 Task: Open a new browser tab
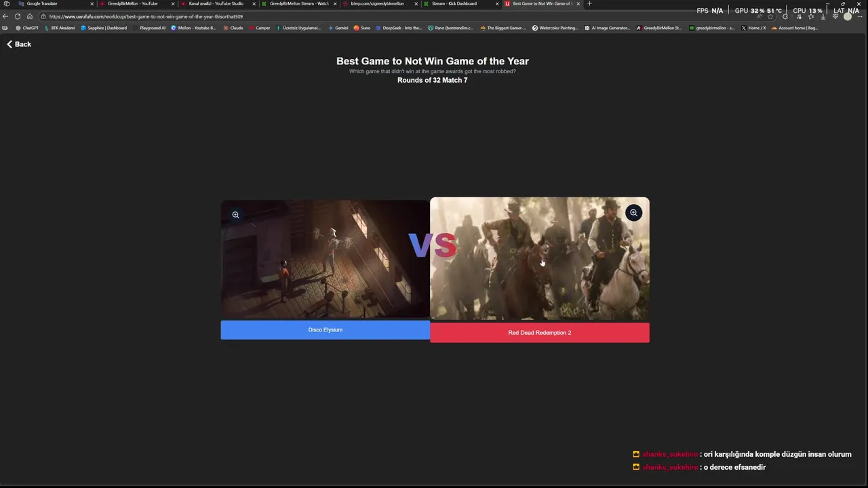tap(589, 3)
